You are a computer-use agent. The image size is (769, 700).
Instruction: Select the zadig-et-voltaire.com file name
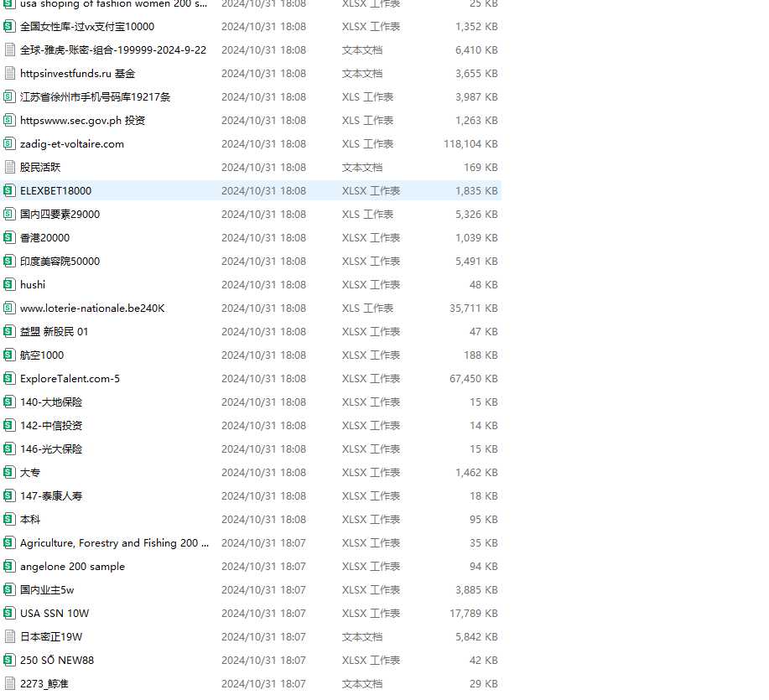(x=72, y=144)
